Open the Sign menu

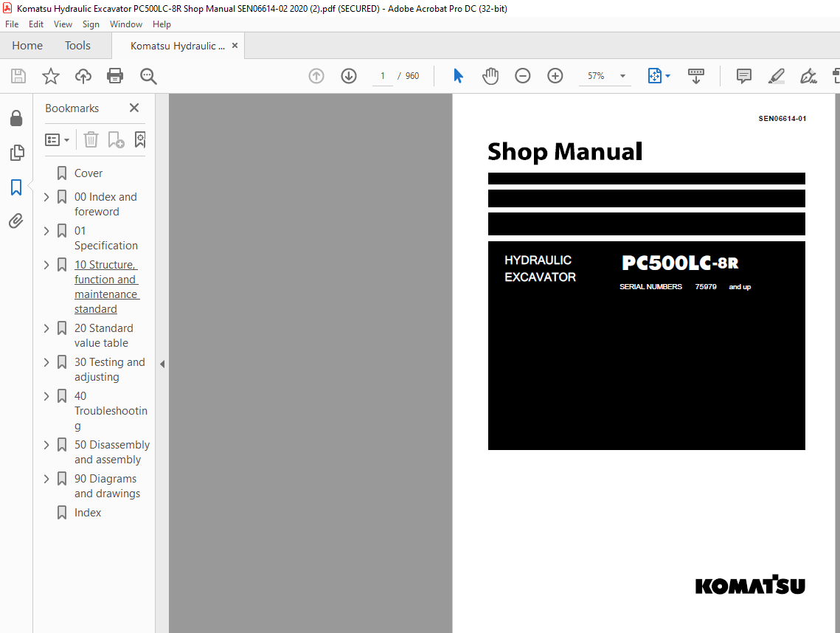(91, 24)
